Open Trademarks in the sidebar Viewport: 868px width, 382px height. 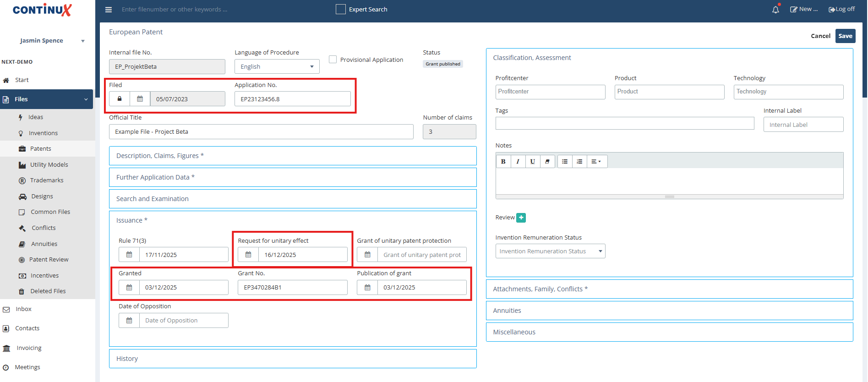(48, 180)
